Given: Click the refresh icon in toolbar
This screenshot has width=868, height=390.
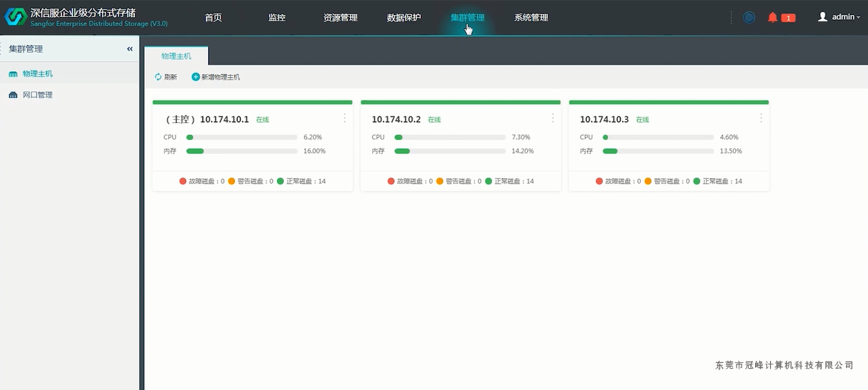Looking at the screenshot, I should (x=158, y=77).
